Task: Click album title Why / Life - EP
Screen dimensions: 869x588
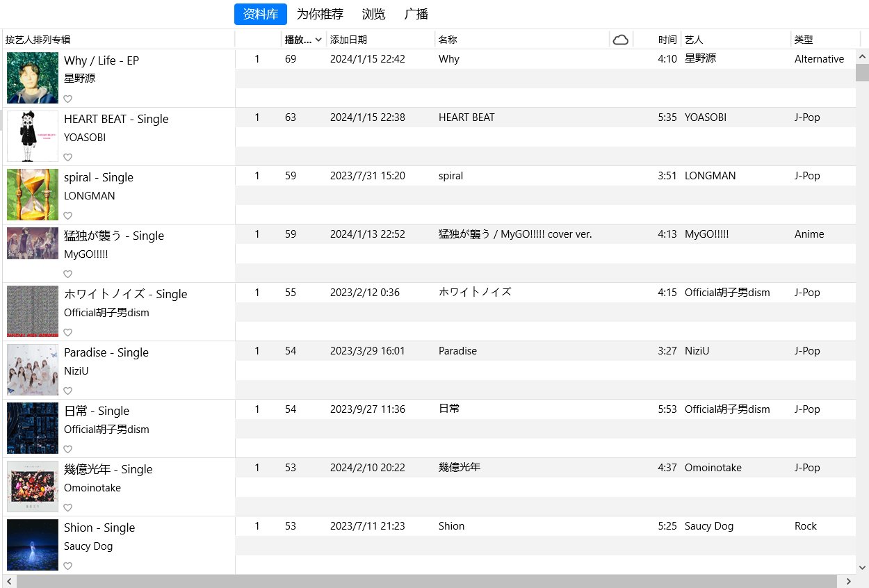Action: (101, 60)
